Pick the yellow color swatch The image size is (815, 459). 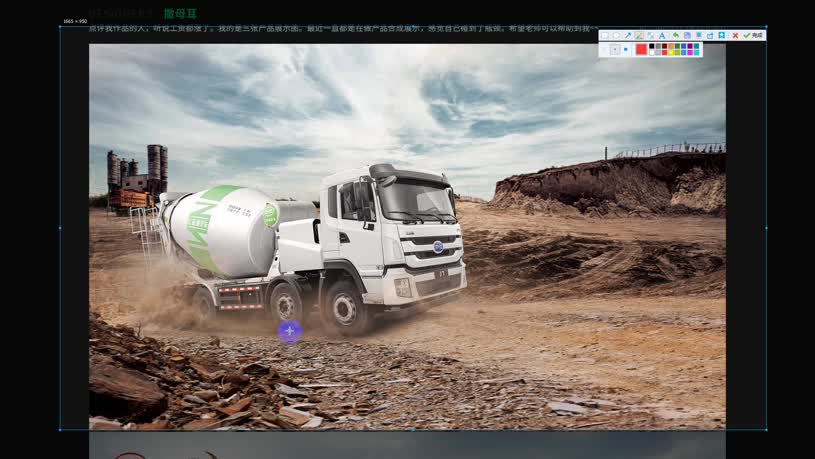(x=671, y=53)
